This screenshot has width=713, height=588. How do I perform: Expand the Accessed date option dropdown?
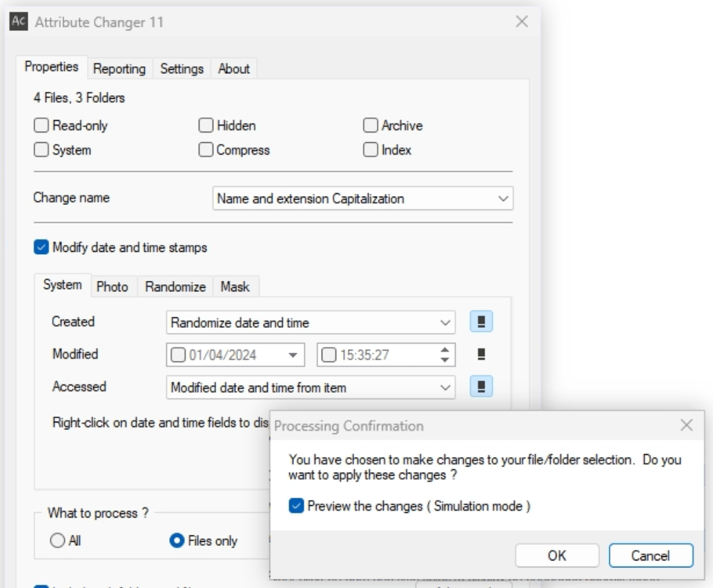coord(311,387)
